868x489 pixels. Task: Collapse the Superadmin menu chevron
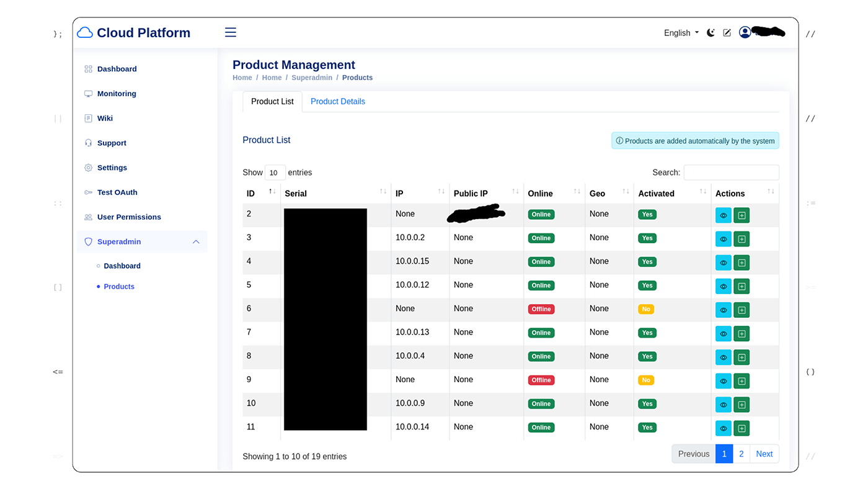pyautogui.click(x=196, y=242)
